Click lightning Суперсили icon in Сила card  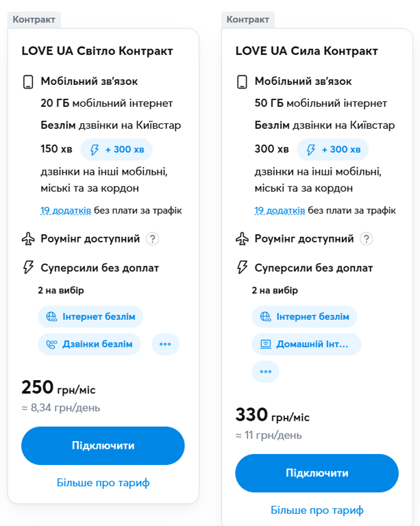[x=242, y=267]
